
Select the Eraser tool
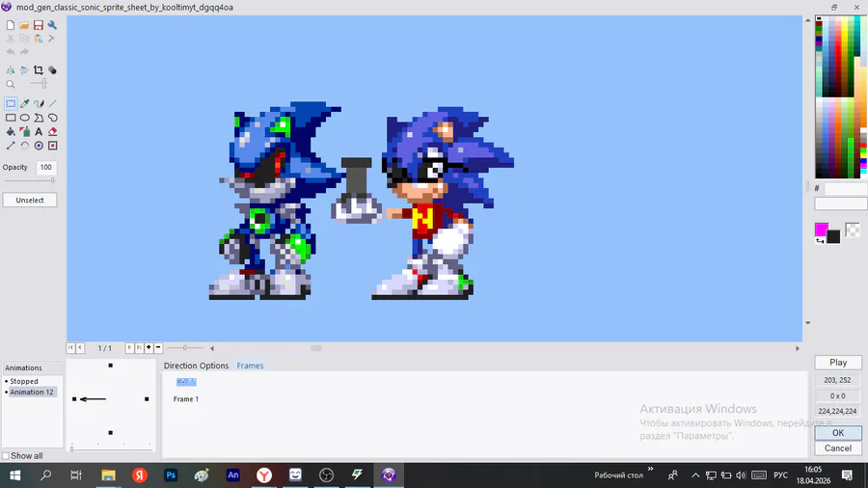(53, 132)
